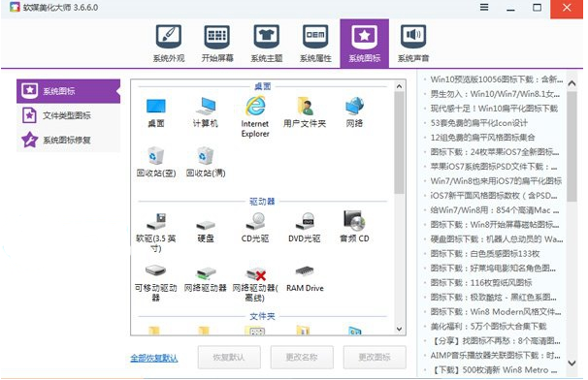Open 图标下载：Win8 Modern风格文件 link
Viewport: 588px width, 380px height.
click(496, 312)
